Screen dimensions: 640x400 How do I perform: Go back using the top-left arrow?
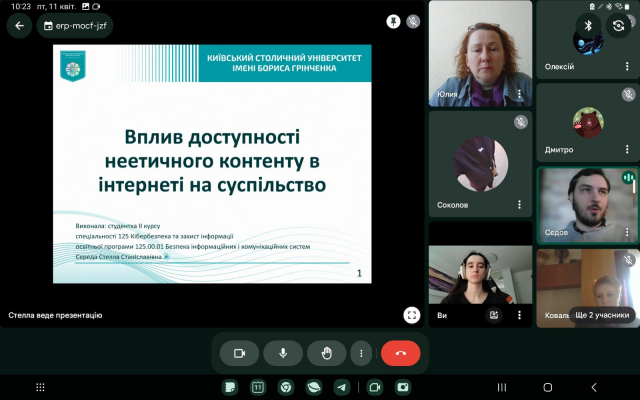[19, 26]
